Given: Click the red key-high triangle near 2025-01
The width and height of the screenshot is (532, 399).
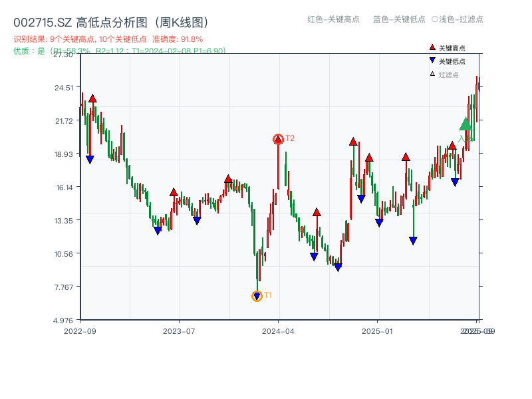Looking at the screenshot, I should (x=368, y=159).
